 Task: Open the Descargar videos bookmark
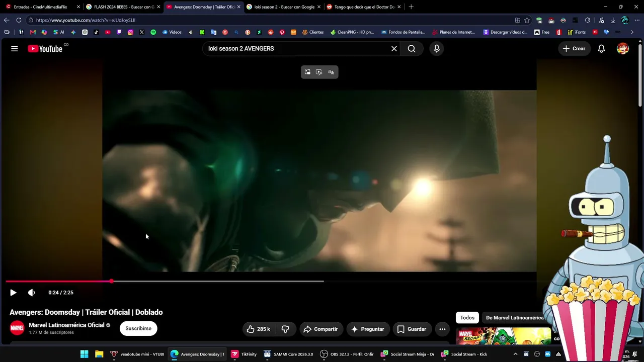pyautogui.click(x=505, y=32)
